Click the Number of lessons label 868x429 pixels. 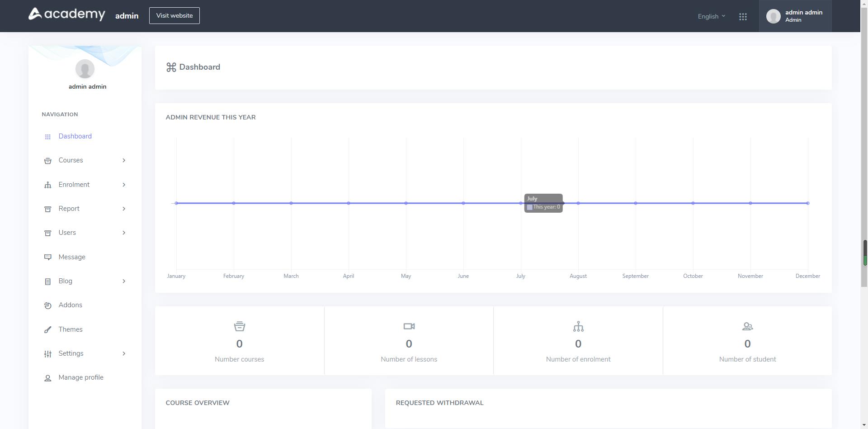(409, 359)
